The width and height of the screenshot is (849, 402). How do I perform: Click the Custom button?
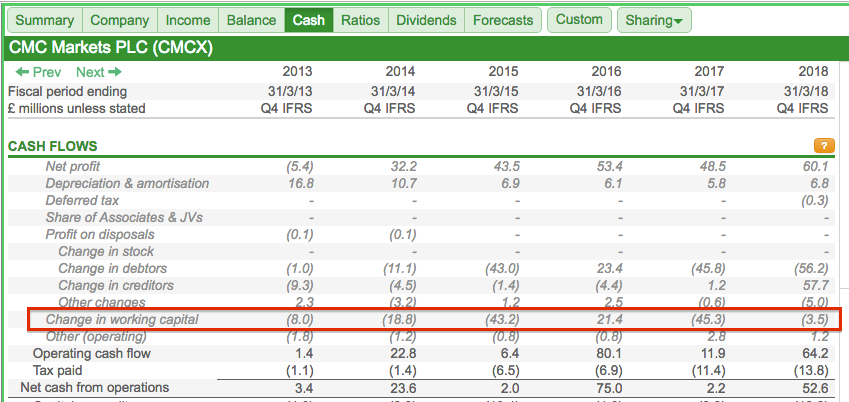click(579, 20)
